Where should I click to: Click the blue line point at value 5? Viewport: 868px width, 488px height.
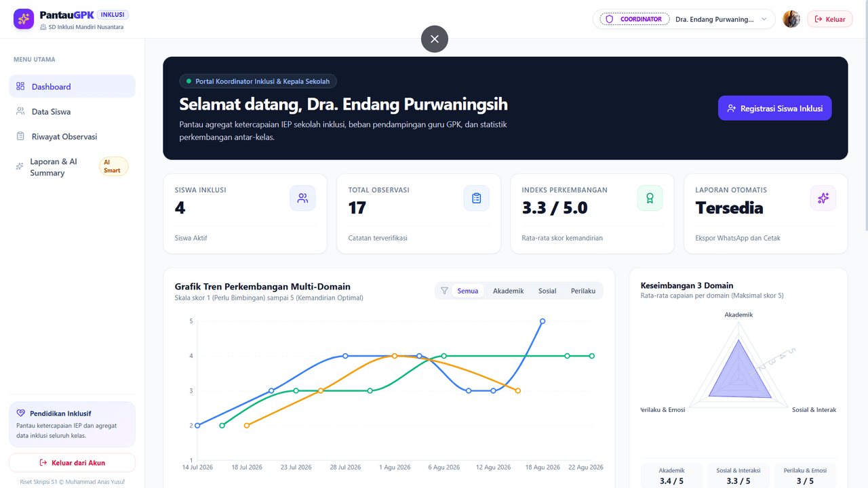click(542, 321)
